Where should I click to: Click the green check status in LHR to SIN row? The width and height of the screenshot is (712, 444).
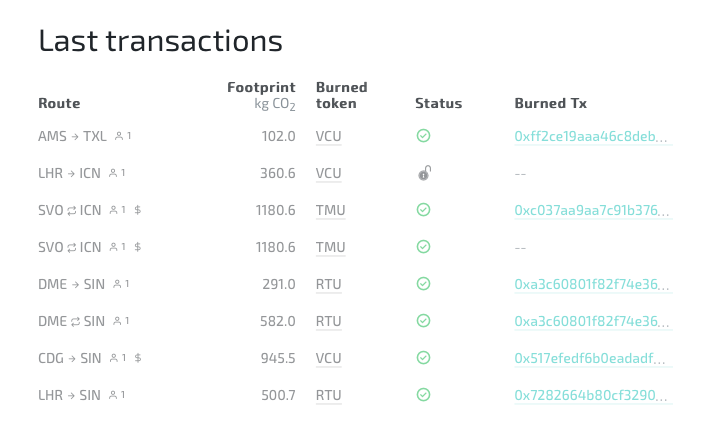point(423,395)
